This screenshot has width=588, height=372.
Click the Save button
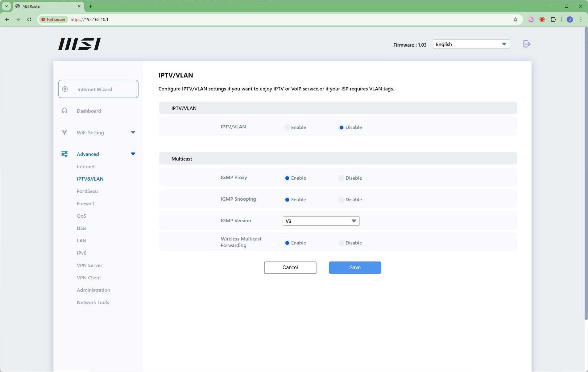[355, 268]
